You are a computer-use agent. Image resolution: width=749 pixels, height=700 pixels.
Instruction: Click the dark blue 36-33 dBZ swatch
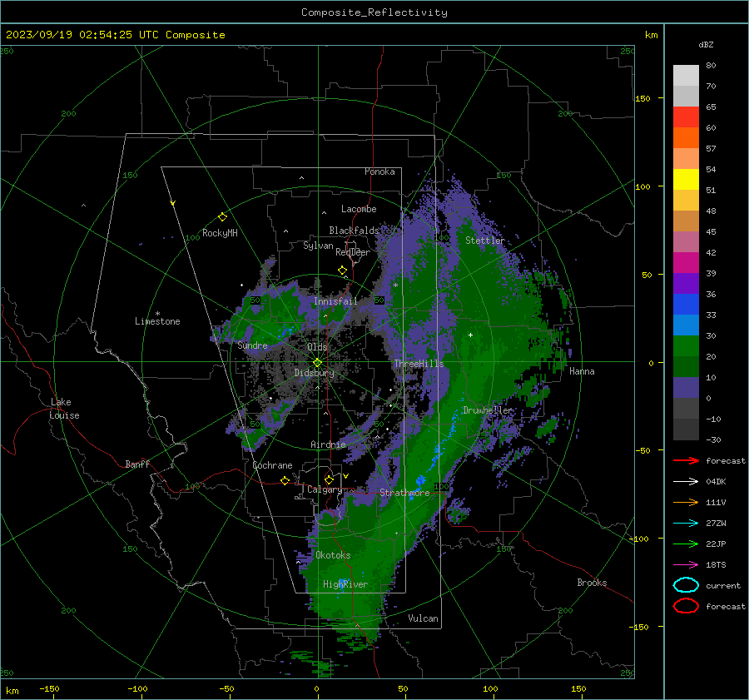686,305
